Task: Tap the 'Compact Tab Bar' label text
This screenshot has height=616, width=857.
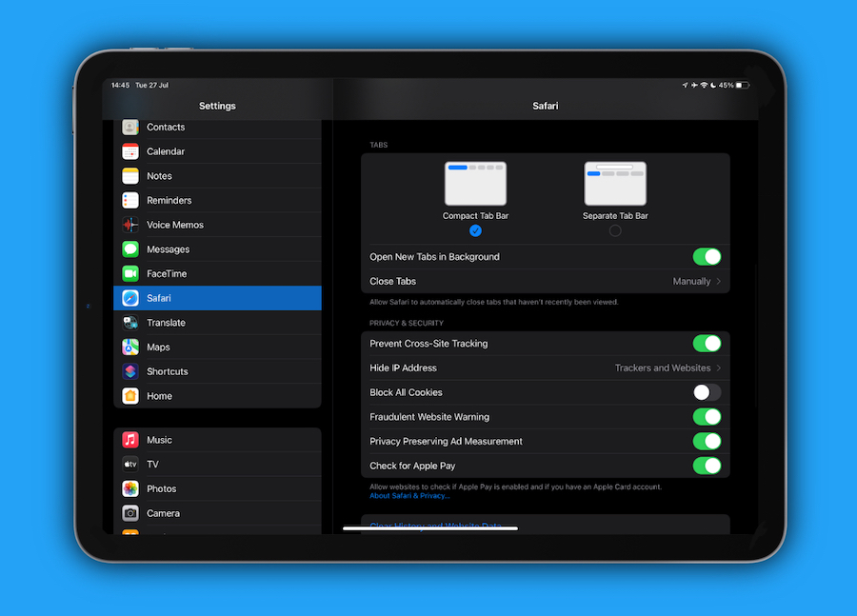Action: 475,216
